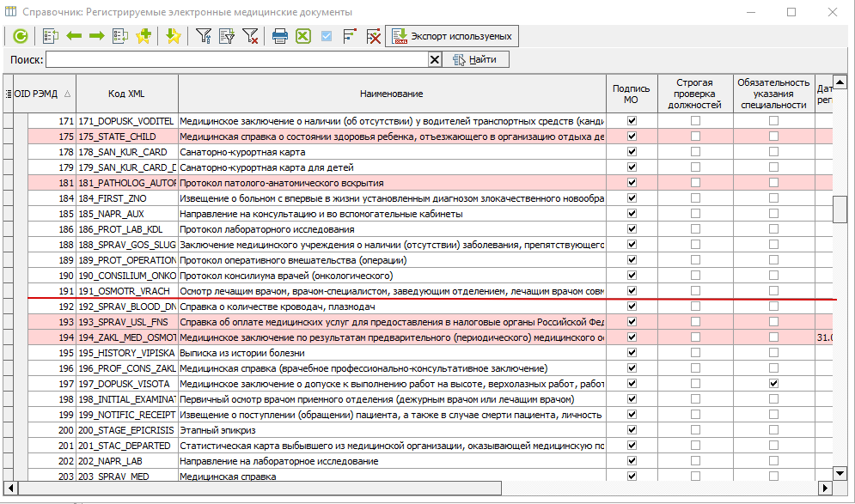Select cell 192_SPRAV_BLOOD_DN
The width and height of the screenshot is (855, 504).
127,307
